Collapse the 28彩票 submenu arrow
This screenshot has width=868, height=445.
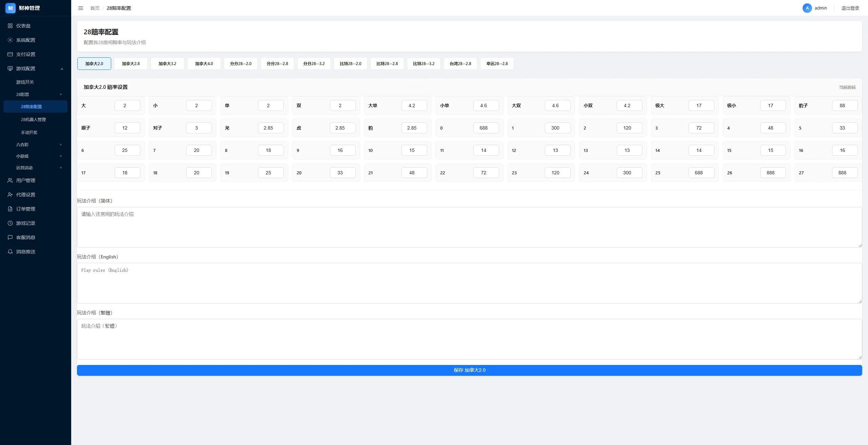pos(61,95)
